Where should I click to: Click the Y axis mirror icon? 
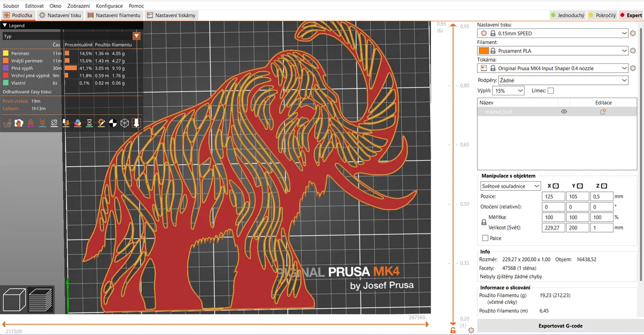580,186
